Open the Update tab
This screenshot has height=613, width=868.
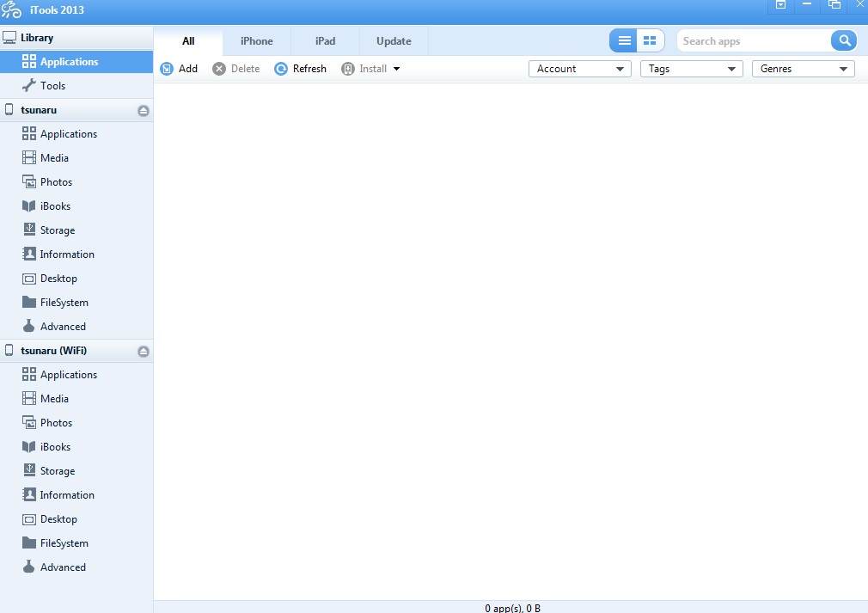coord(394,41)
